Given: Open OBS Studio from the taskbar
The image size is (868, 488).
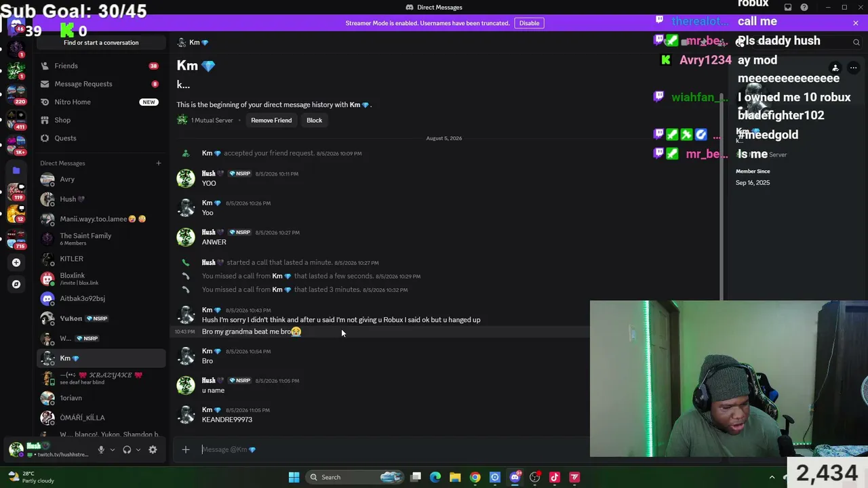Looking at the screenshot, I should click(x=535, y=477).
